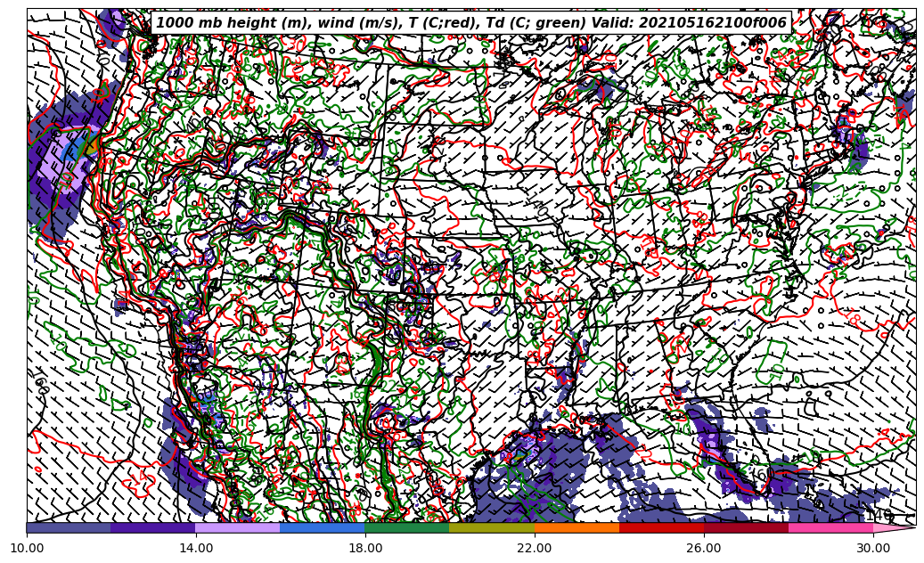924x563 pixels.
Task: Click the 22.00 colorbar tick label
Action: pos(535,548)
